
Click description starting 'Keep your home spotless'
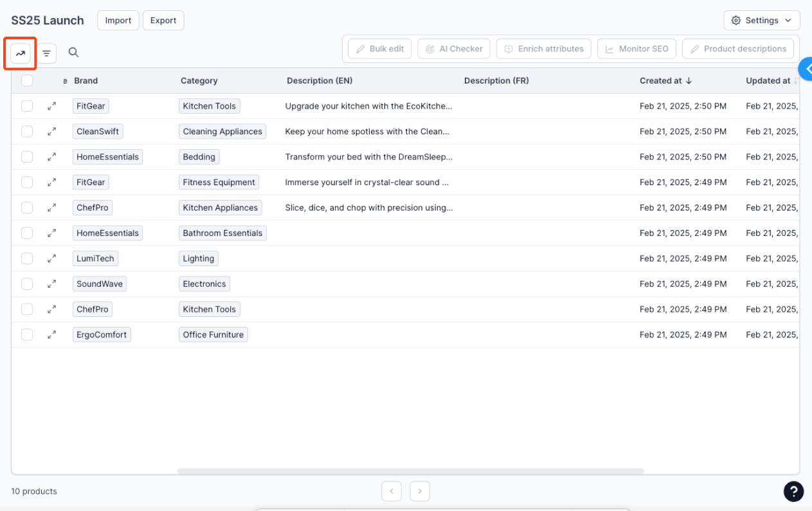[367, 131]
